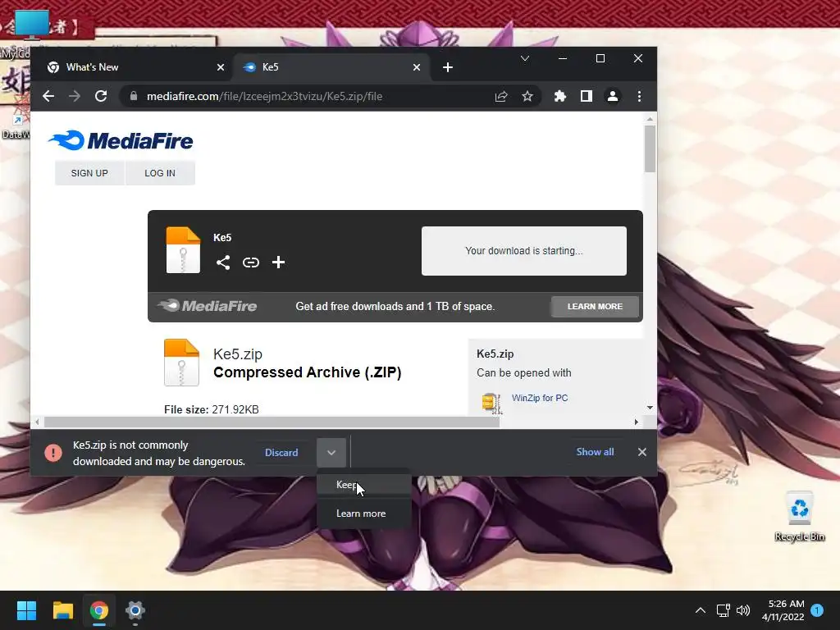The height and width of the screenshot is (630, 840).
Task: Open the Chrome profile avatar
Action: (612, 97)
